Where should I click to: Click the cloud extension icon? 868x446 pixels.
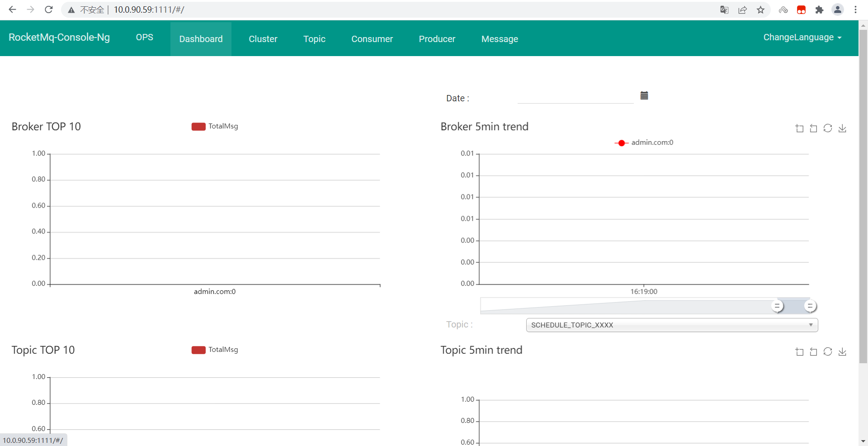[783, 10]
